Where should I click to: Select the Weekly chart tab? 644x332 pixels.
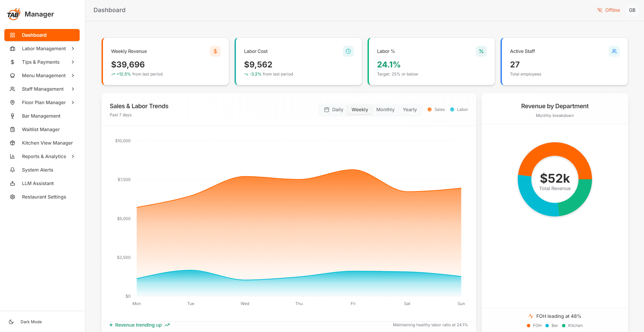click(360, 110)
